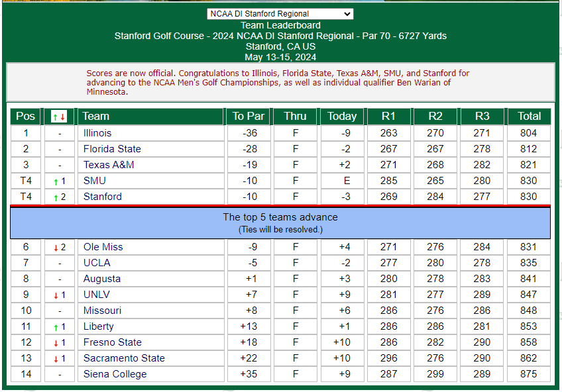This screenshot has height=392, width=562.
Task: Open the Stanford team link
Action: point(103,197)
